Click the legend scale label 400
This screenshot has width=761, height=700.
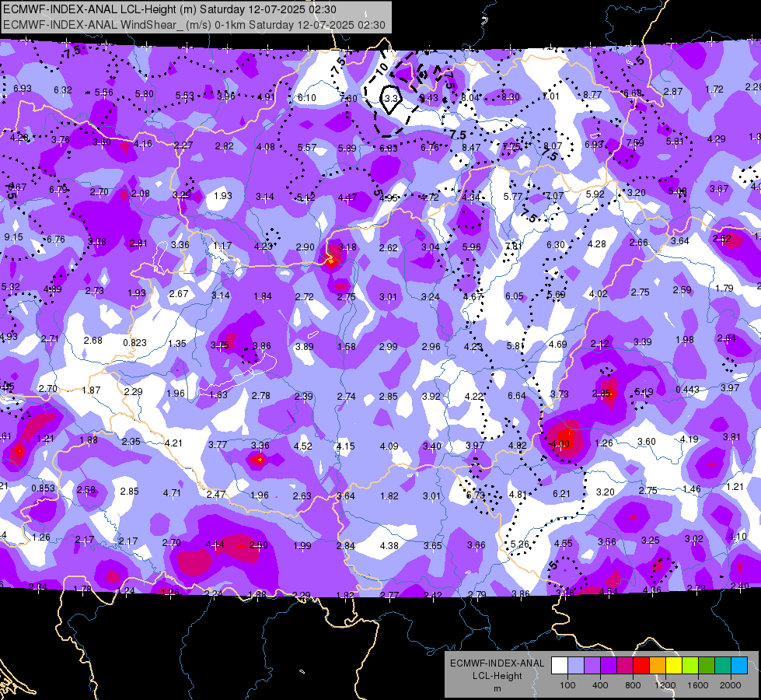pyautogui.click(x=600, y=685)
